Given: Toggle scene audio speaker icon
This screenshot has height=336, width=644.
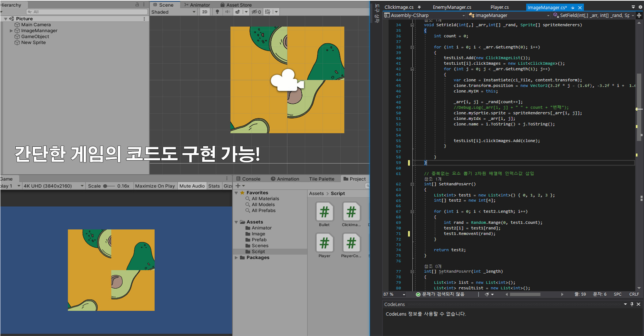Looking at the screenshot, I should coord(227,12).
